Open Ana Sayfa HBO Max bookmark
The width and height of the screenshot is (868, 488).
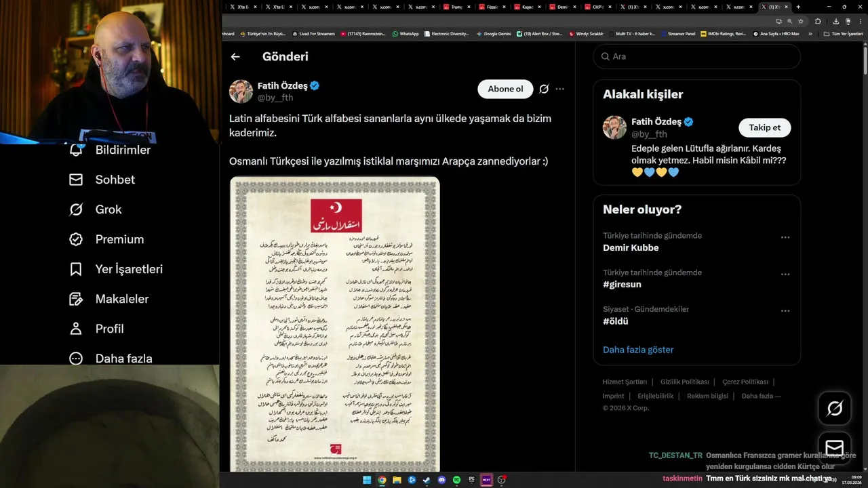click(776, 33)
